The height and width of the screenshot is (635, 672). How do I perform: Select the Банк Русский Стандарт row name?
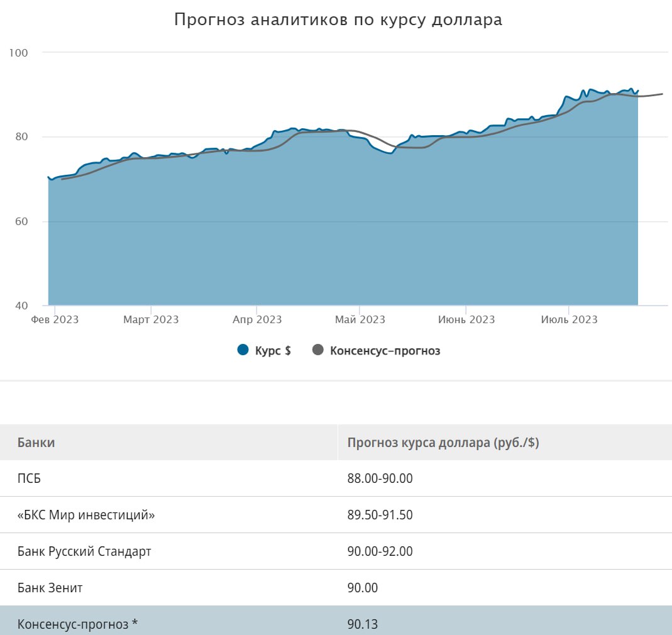tap(84, 551)
